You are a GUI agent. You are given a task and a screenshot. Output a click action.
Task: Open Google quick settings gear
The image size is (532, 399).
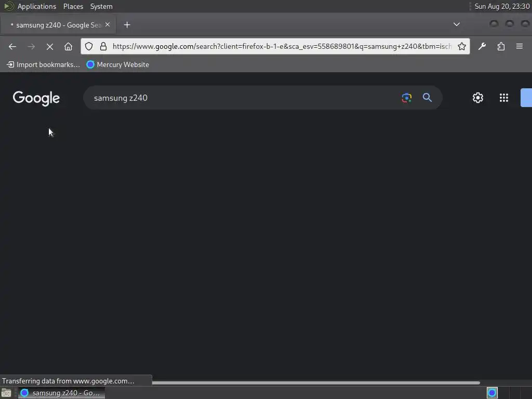pos(478,98)
